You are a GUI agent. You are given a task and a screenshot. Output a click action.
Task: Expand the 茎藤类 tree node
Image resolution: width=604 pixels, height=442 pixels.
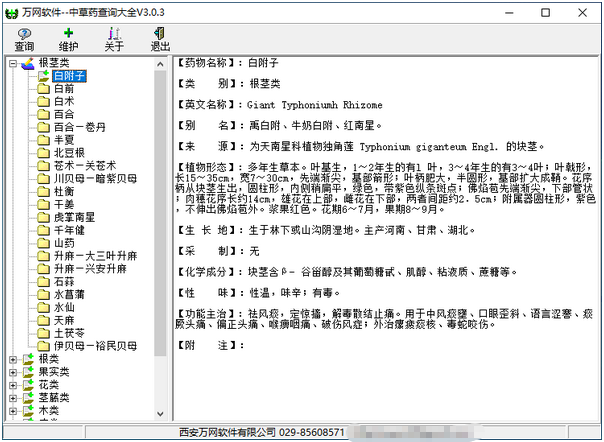point(13,397)
